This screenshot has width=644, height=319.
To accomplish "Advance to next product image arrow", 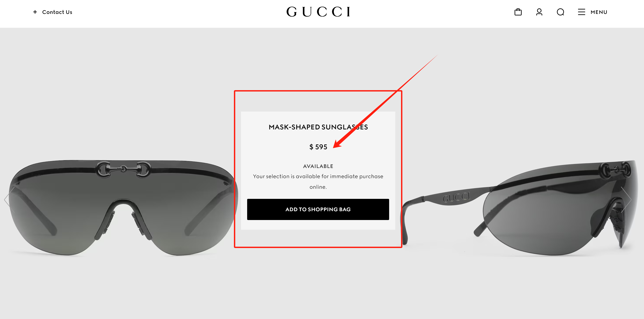I will [626, 200].
